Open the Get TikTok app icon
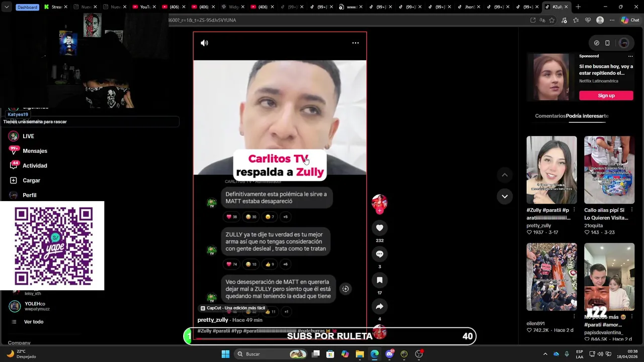The image size is (644, 362). click(x=597, y=43)
